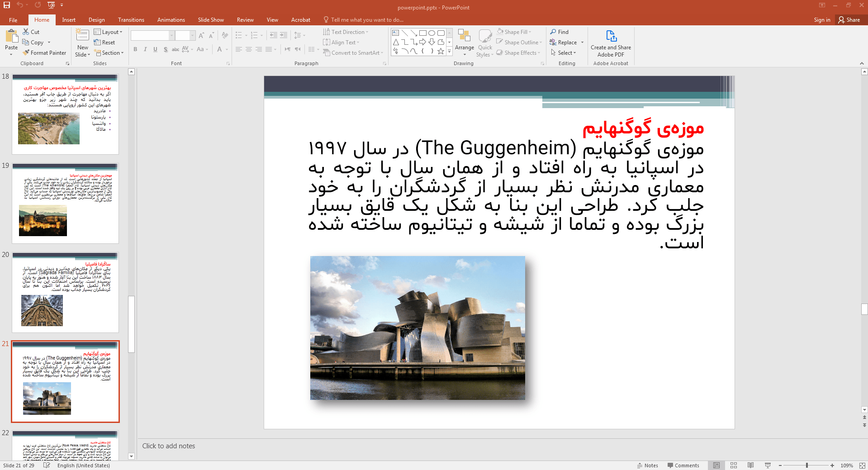Open the font name combo box dropdown

171,35
